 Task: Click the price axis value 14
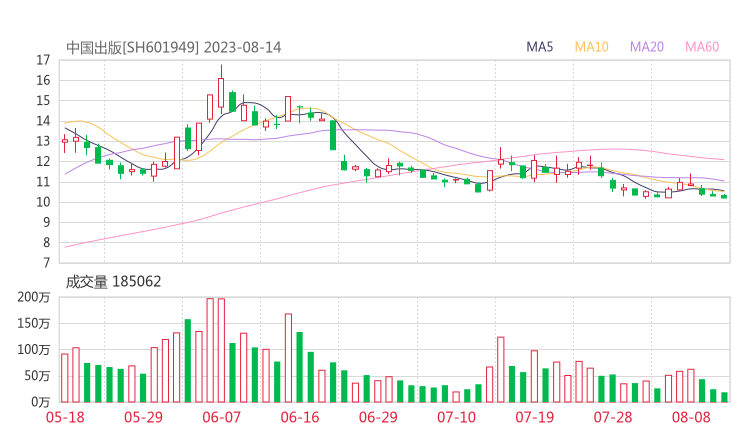pyautogui.click(x=43, y=121)
